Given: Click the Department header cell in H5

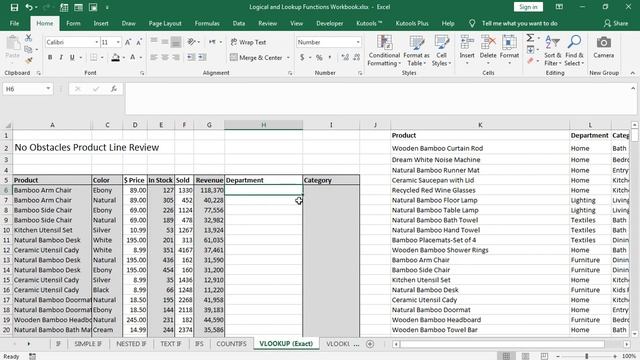Looking at the screenshot, I should tap(263, 180).
